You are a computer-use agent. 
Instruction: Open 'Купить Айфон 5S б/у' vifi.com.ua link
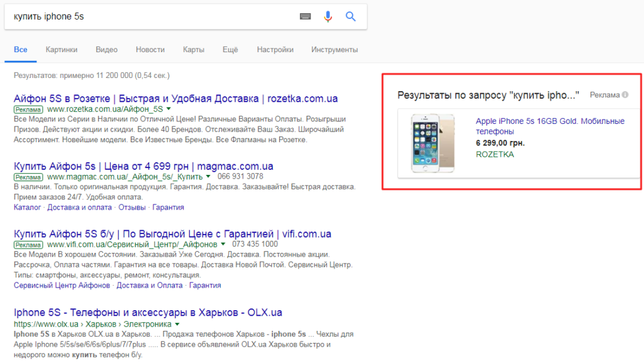172,234
